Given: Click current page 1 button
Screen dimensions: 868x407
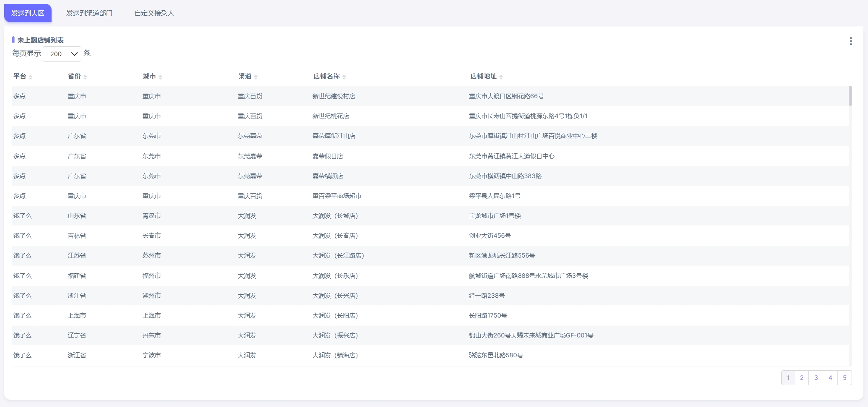Looking at the screenshot, I should point(788,378).
